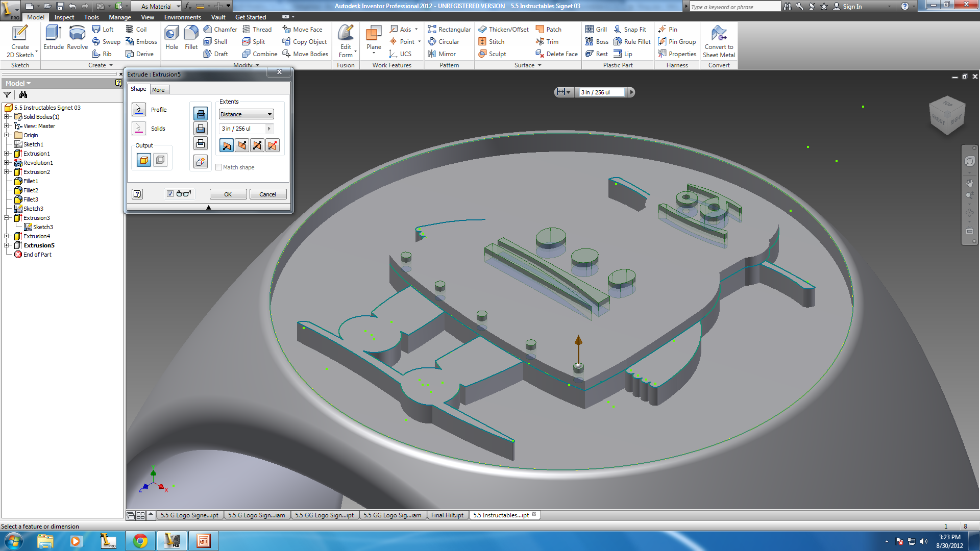Select Extrusion5 in the model tree
The height and width of the screenshot is (551, 980).
pyautogui.click(x=39, y=245)
